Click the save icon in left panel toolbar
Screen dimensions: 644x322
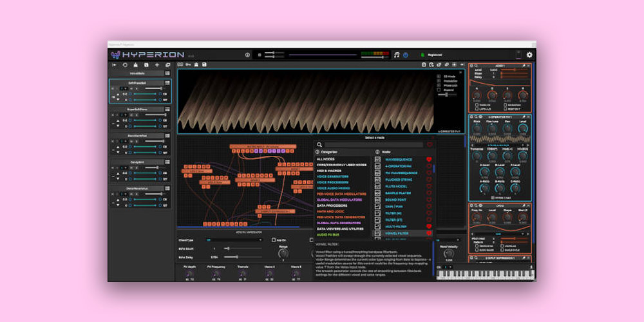click(x=146, y=65)
